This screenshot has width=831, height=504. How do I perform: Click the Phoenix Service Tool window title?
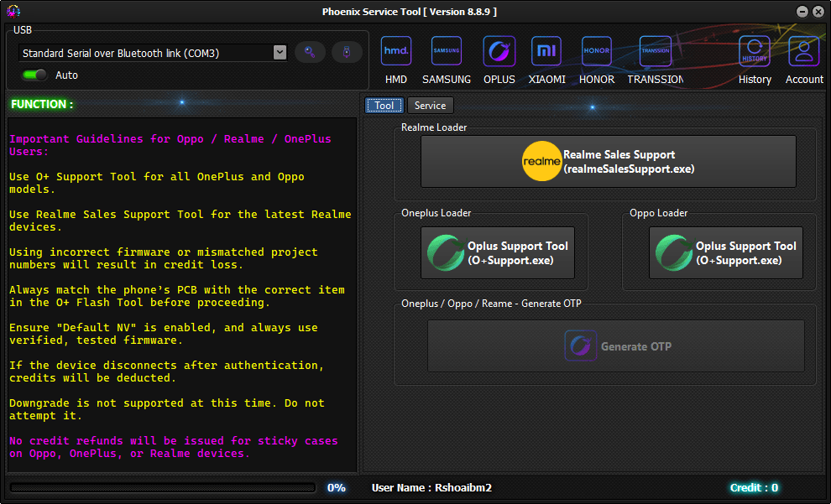410,12
